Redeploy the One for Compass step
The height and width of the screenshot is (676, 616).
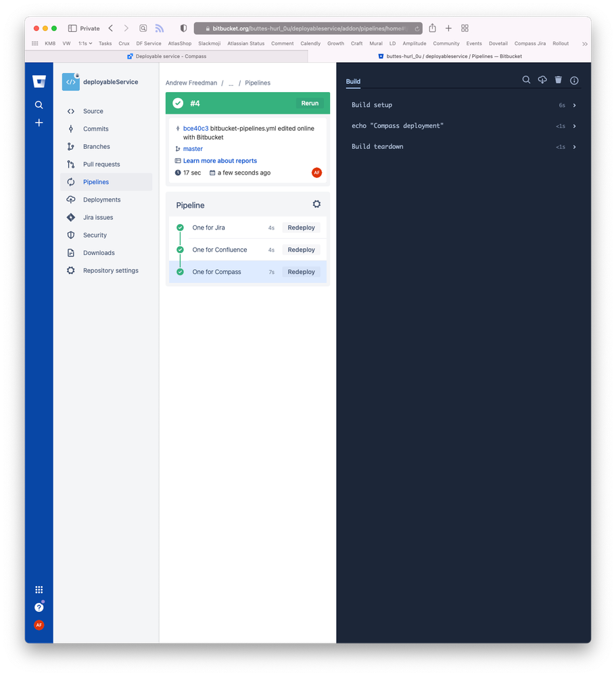click(x=301, y=271)
